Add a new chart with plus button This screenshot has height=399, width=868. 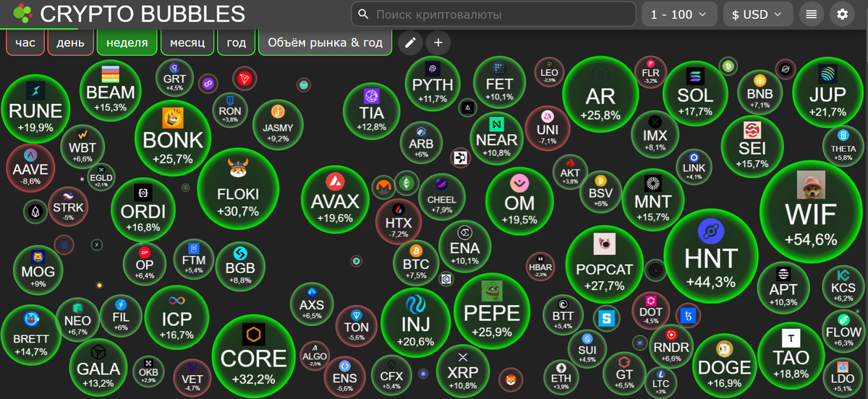[x=438, y=43]
